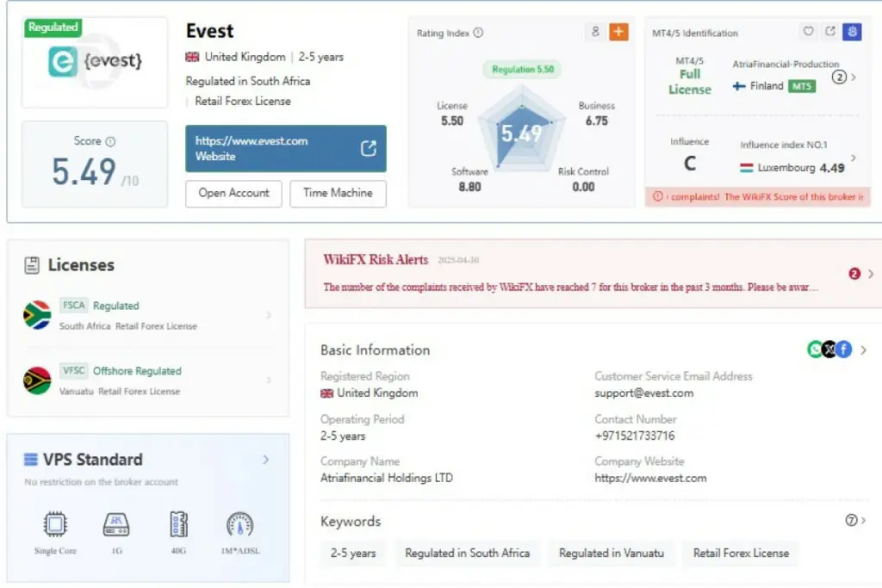This screenshot has width=882, height=588.
Task: Click the share icon in MT4/5 Identification
Action: point(830,32)
